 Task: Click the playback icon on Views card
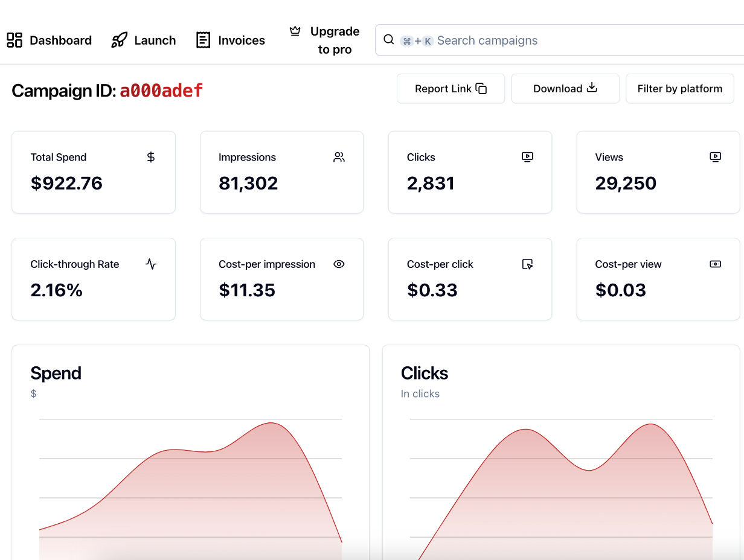pyautogui.click(x=715, y=156)
